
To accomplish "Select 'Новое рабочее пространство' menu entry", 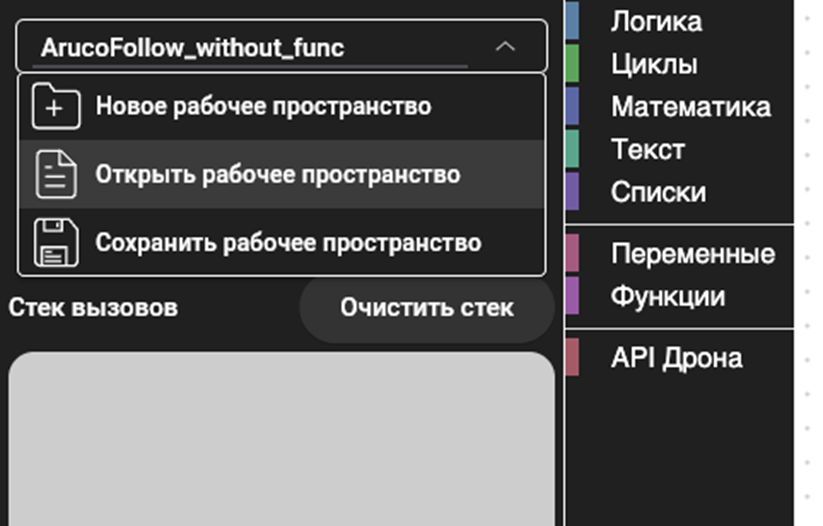I will coord(263,106).
